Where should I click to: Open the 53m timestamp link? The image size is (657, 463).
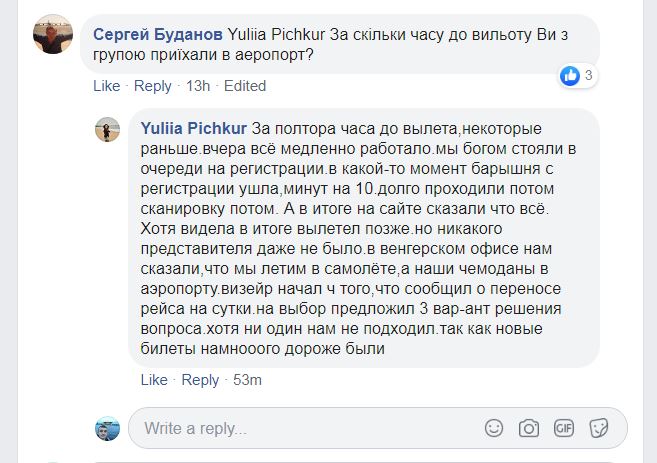[x=247, y=380]
